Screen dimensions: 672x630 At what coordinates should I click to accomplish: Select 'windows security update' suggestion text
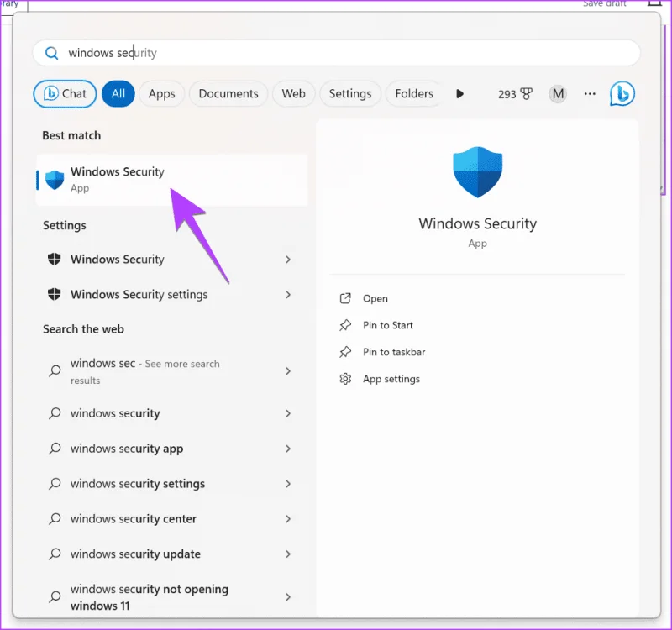(x=135, y=554)
